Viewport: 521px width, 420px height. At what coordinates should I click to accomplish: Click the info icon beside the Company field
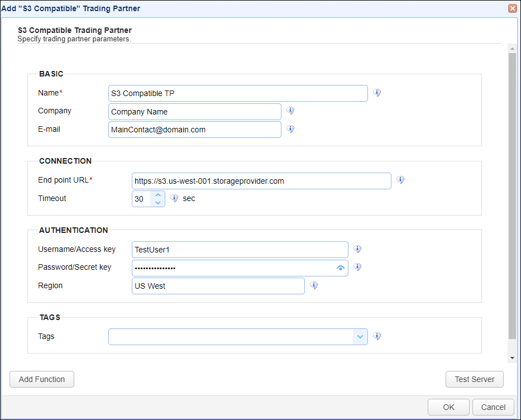pyautogui.click(x=290, y=111)
